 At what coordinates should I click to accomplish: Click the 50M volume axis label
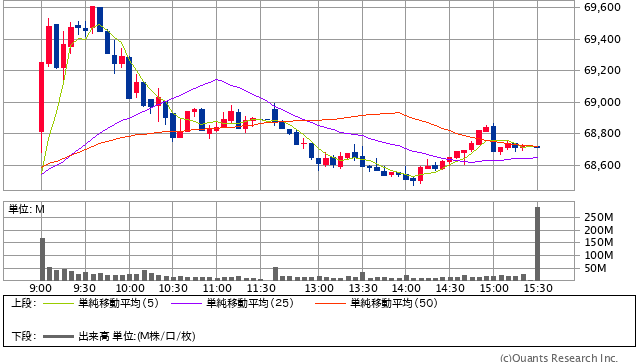(595, 268)
